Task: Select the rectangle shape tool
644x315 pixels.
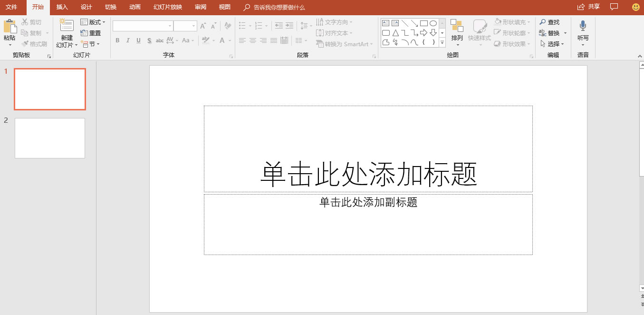Action: click(x=423, y=22)
